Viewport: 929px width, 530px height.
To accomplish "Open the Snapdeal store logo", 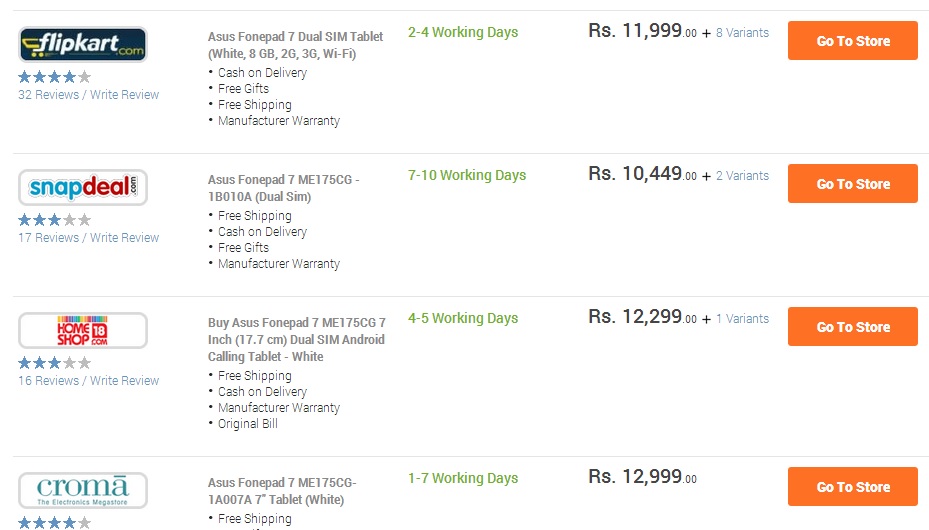I will pos(83,187).
